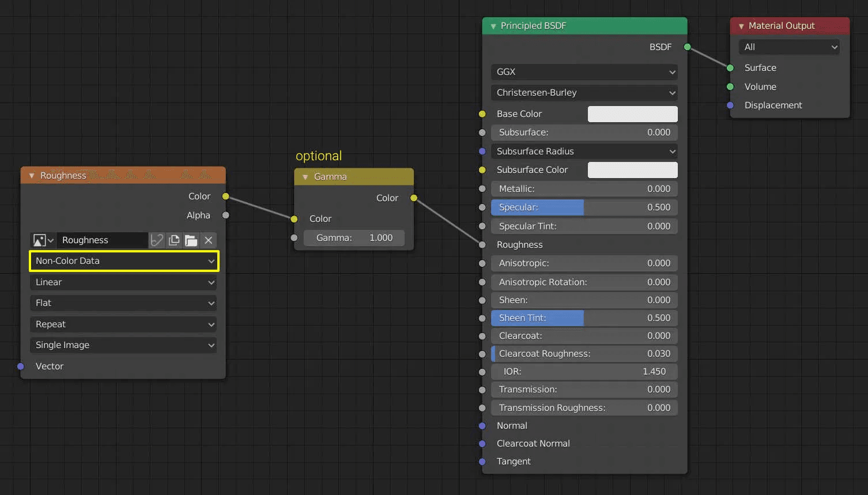Open folder icon to load a new image file

[191, 240]
